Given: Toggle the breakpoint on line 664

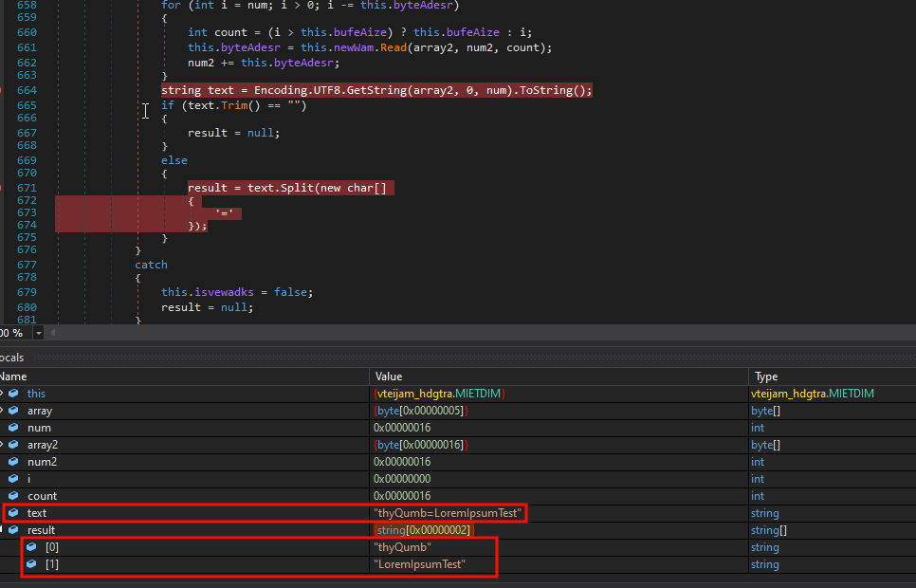Looking at the screenshot, I should tap(3, 90).
